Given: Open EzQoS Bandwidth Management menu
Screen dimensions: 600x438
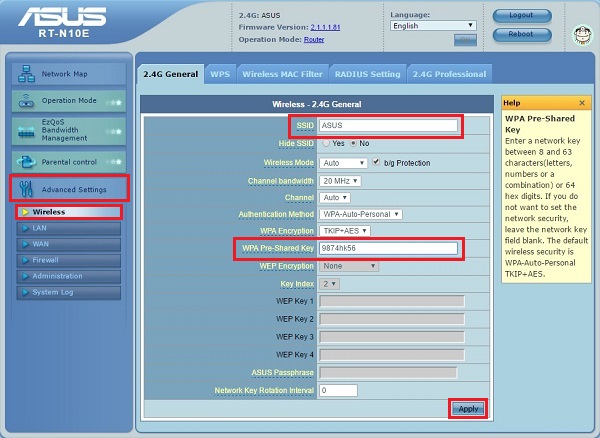Looking at the screenshot, I should point(69,131).
